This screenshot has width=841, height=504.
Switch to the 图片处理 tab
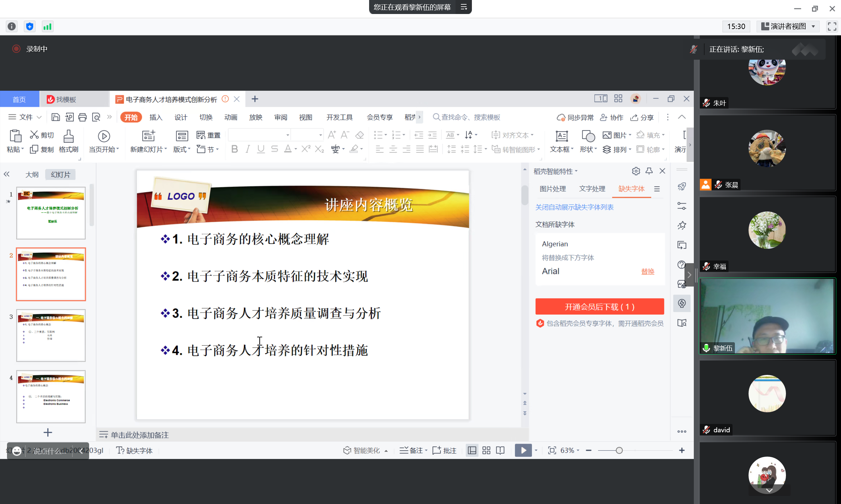(x=553, y=189)
